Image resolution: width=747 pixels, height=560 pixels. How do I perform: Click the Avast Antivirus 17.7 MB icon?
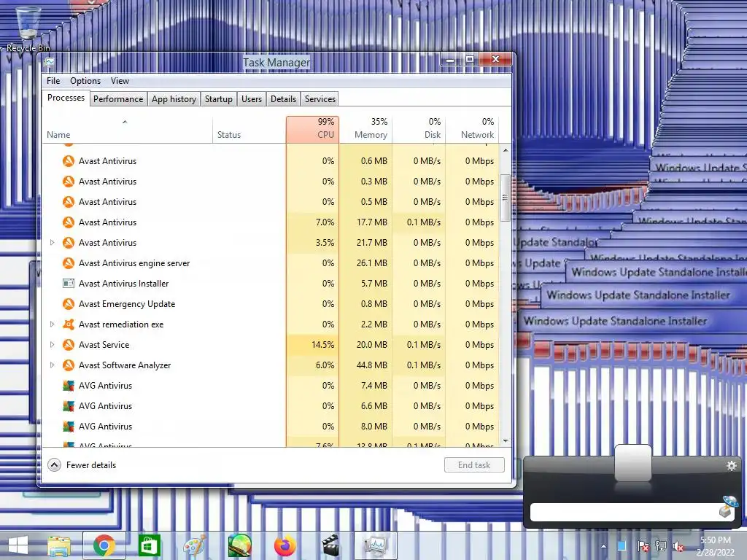coord(69,222)
